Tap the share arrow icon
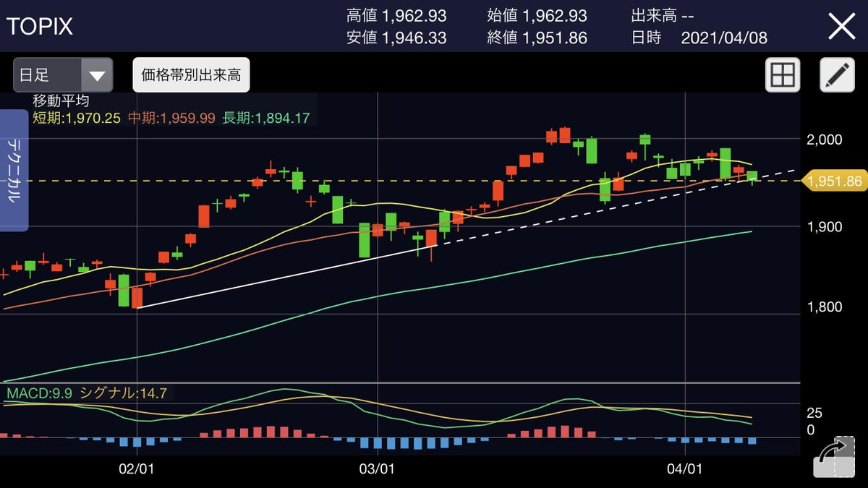Viewport: 868px width, 488px height. click(833, 455)
